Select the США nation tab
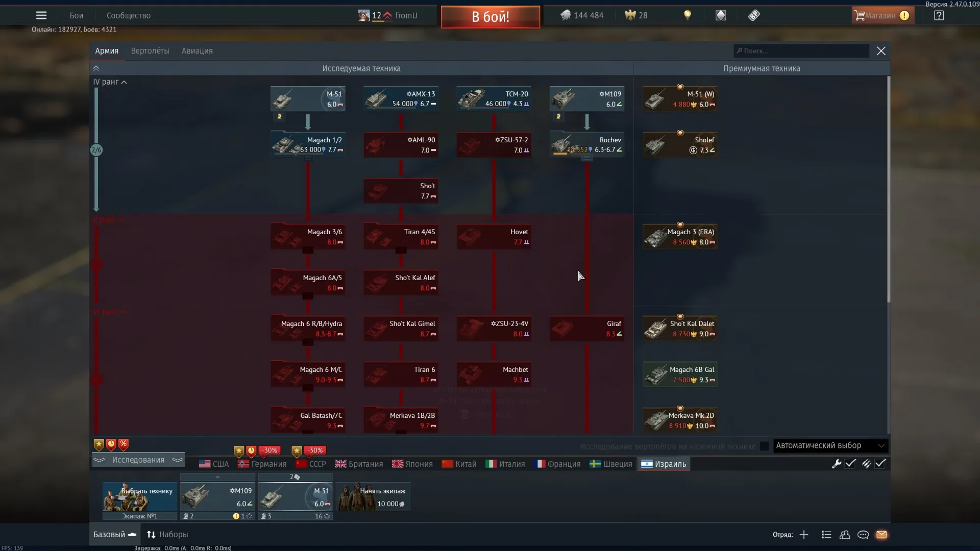Image resolution: width=980 pixels, height=551 pixels. 214,464
